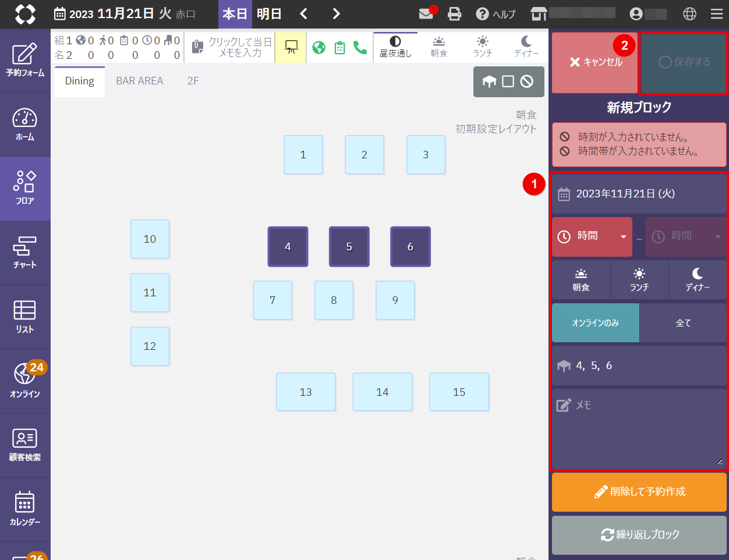This screenshot has width=729, height=560.
Task: Open the チャート sidebar view
Action: pyautogui.click(x=25, y=253)
